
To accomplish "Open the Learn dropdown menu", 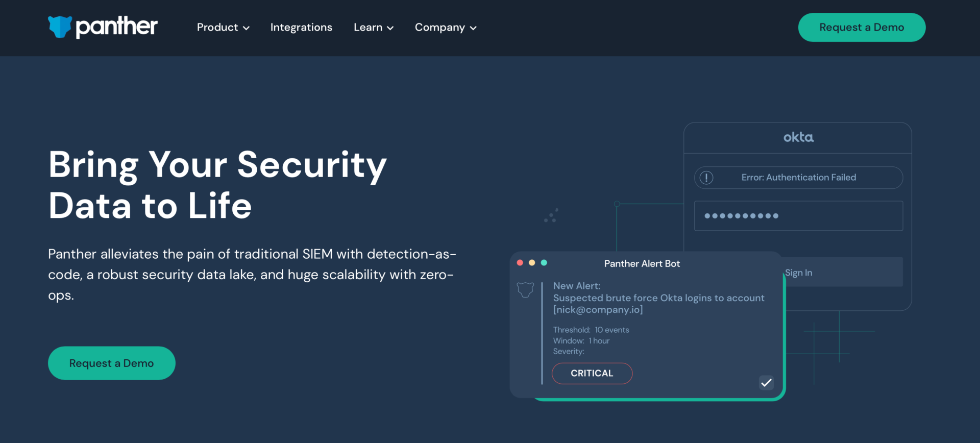I will [x=373, y=28].
